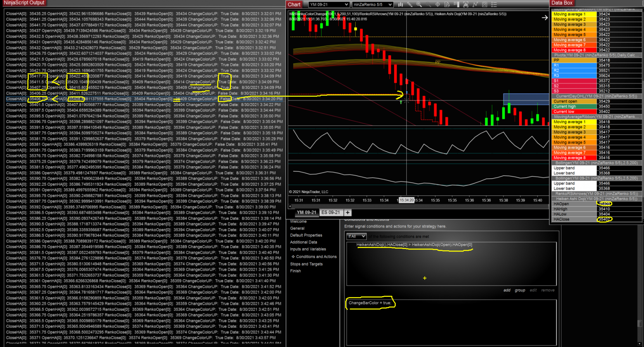
Task: Click 'remove' under the conditions list
Action: point(548,290)
